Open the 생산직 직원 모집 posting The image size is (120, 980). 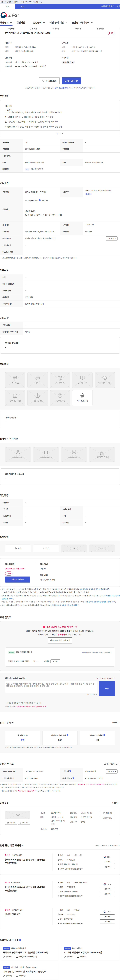click(x=13, y=914)
